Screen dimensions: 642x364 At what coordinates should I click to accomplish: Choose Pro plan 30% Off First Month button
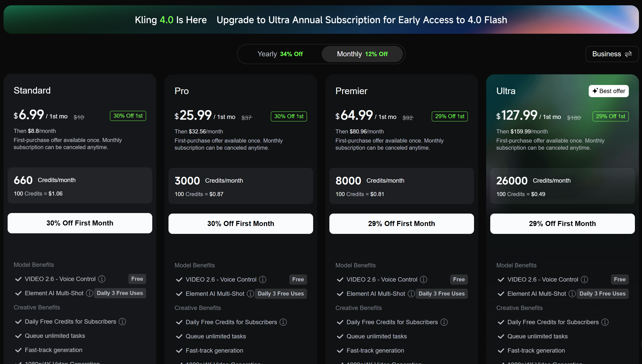coord(241,224)
